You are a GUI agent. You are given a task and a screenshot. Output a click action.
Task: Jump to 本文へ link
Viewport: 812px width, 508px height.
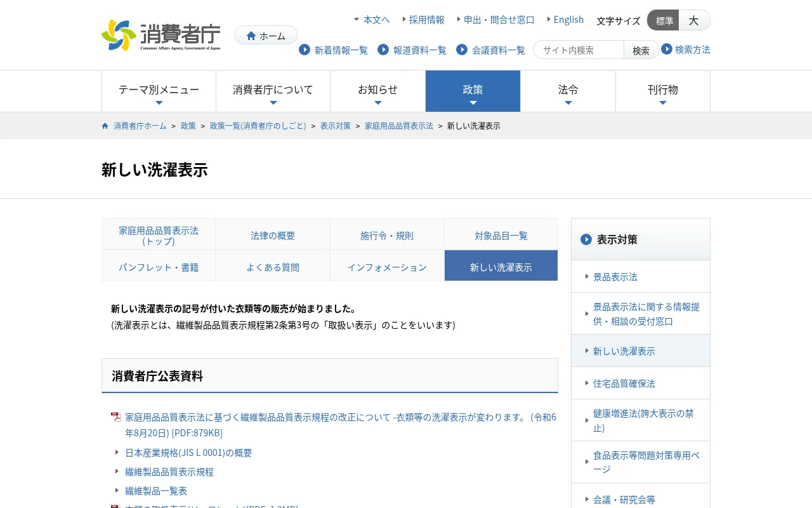(x=376, y=20)
